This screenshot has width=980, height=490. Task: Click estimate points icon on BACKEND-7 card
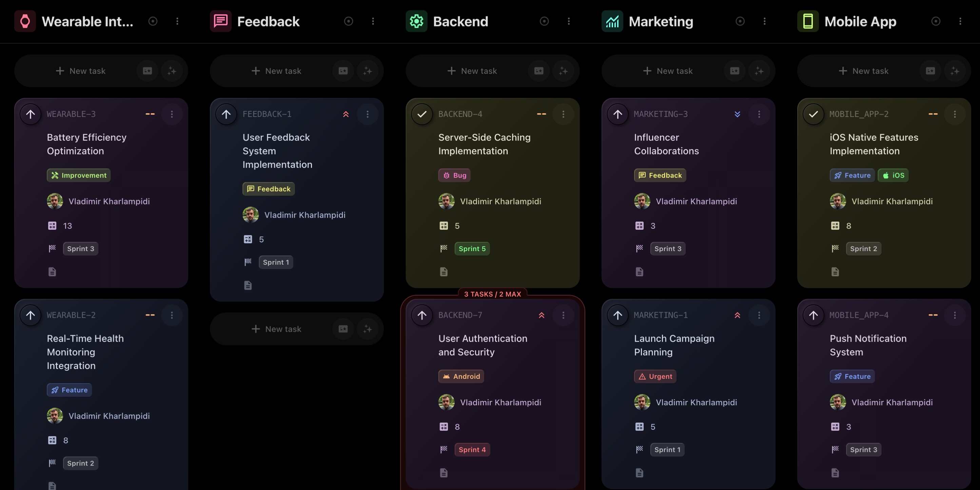click(x=444, y=427)
